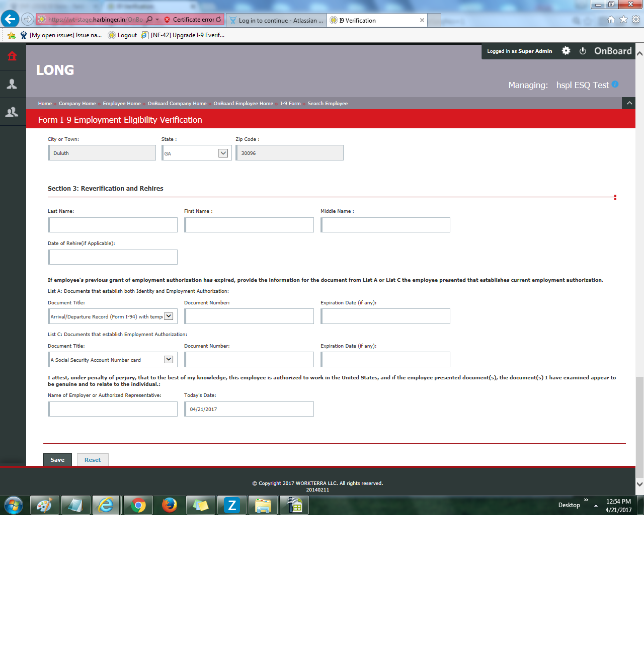Click the info icon next to hspl ESQ Test
Screen dimensions: 644x651
click(x=615, y=85)
